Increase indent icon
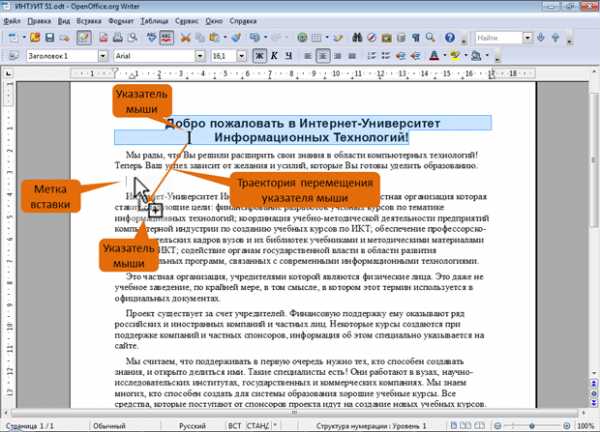 416,56
